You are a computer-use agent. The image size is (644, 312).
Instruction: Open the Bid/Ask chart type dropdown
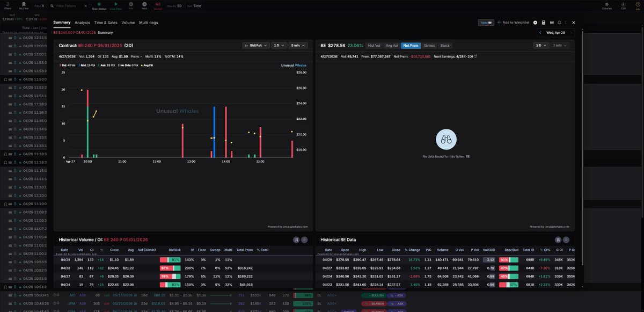pyautogui.click(x=255, y=46)
